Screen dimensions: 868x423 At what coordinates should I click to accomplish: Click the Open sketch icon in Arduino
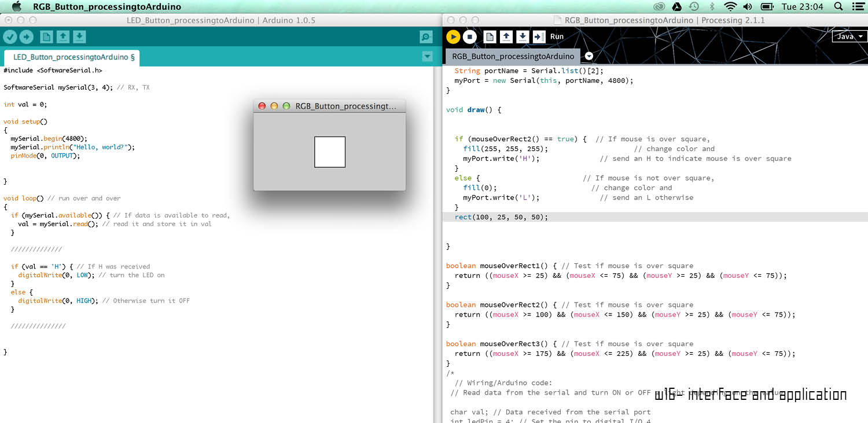[x=63, y=37]
